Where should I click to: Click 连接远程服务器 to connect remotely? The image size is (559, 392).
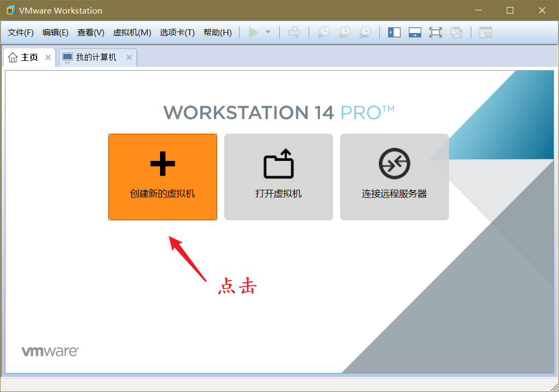click(394, 177)
